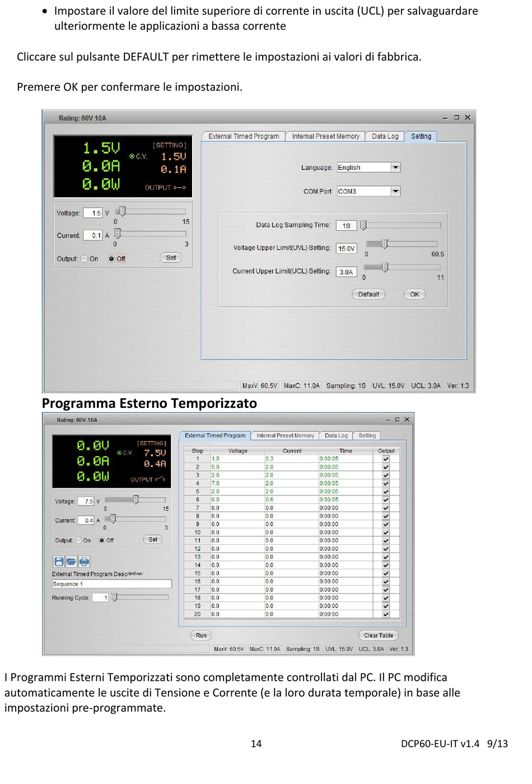Click the Set button in lower window

click(x=153, y=539)
